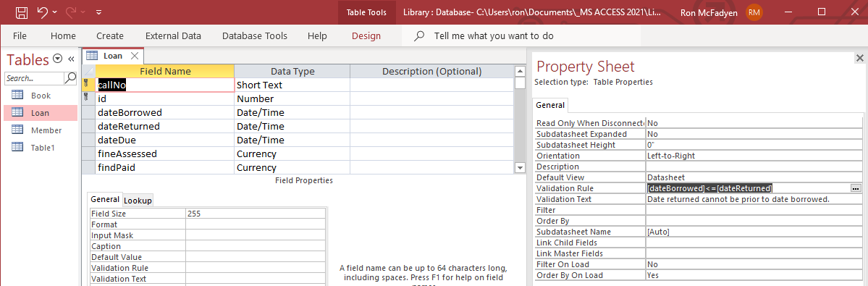The width and height of the screenshot is (868, 286).
Task: Switch to the Home ribbon tab
Action: tap(63, 35)
